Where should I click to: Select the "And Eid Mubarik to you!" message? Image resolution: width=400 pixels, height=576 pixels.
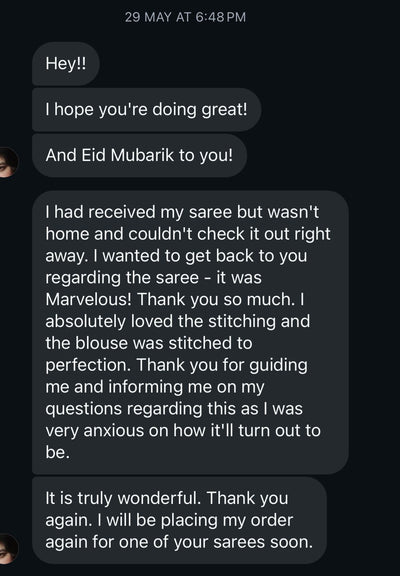click(140, 155)
